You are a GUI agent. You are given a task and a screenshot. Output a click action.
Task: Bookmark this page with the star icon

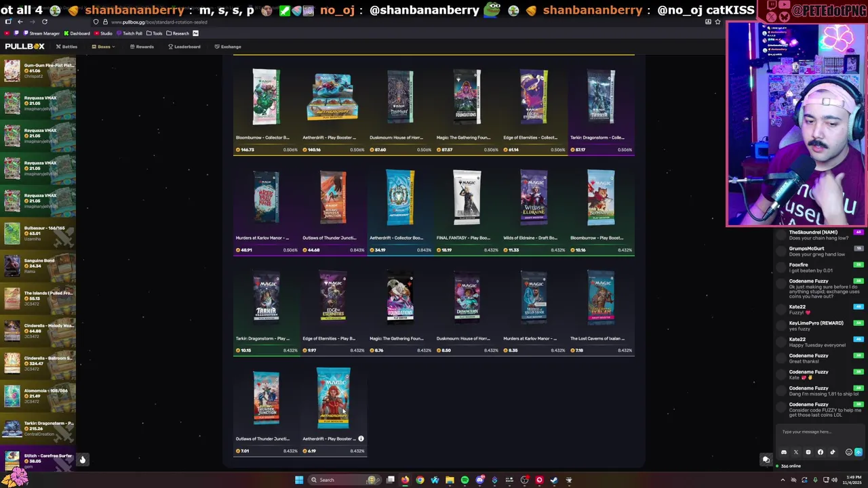717,22
